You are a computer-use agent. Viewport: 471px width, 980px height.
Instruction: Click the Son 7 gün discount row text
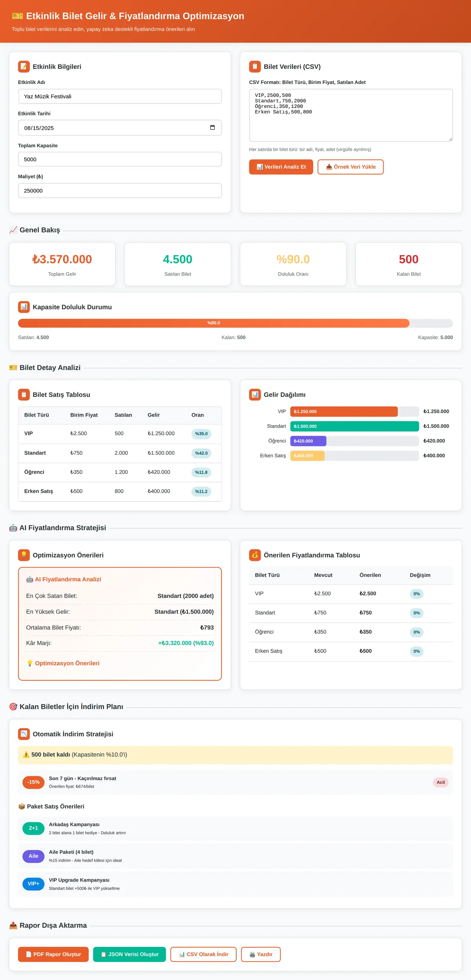[x=82, y=779]
